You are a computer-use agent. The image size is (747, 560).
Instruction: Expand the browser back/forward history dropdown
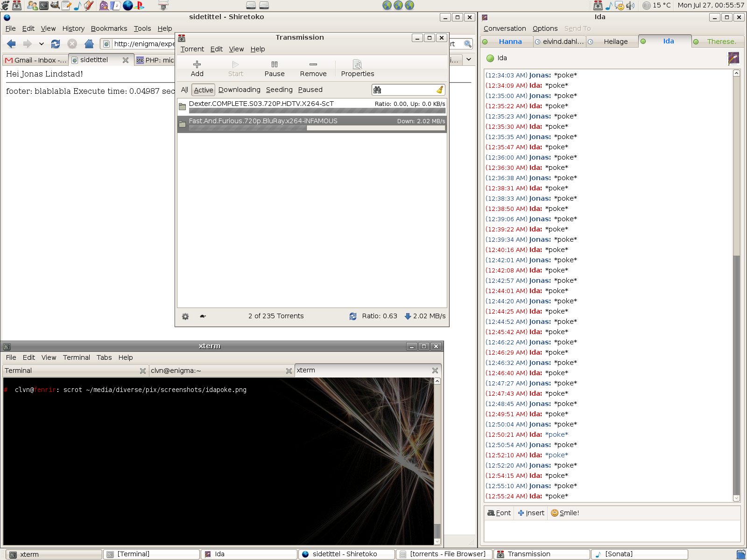pos(42,44)
